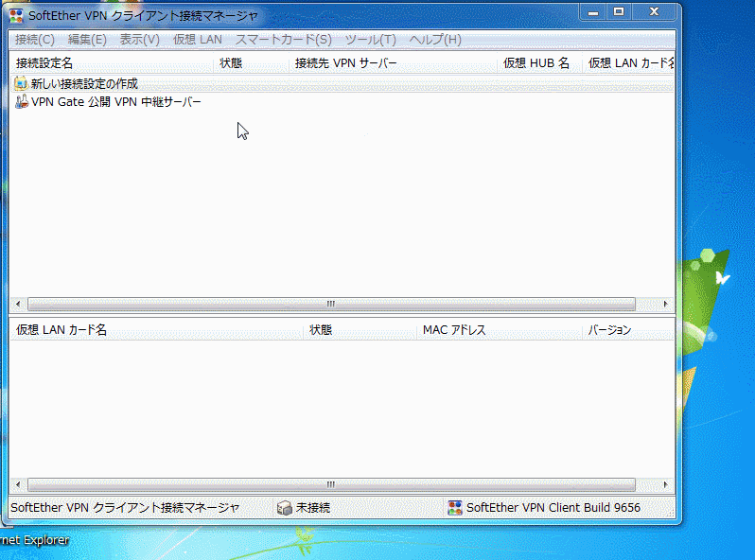The image size is (755, 560).
Task: Select 新しい接続設定の作成 row text
Action: 85,84
